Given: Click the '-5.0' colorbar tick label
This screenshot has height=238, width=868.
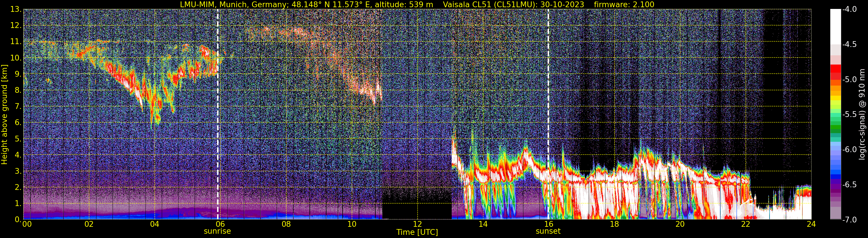Looking at the screenshot, I should point(850,80).
